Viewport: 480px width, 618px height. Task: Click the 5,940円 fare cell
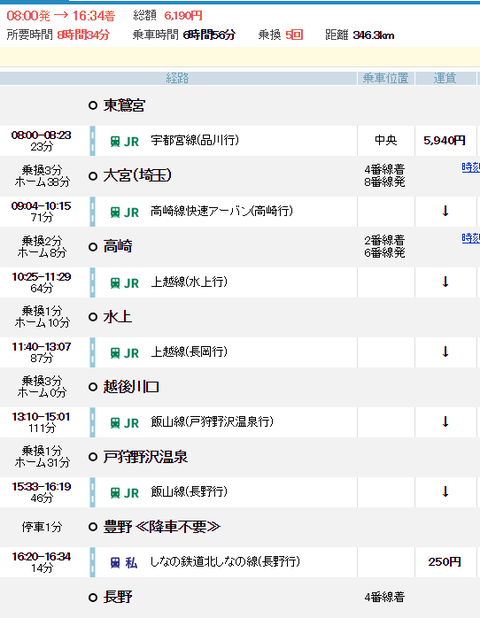pos(445,141)
